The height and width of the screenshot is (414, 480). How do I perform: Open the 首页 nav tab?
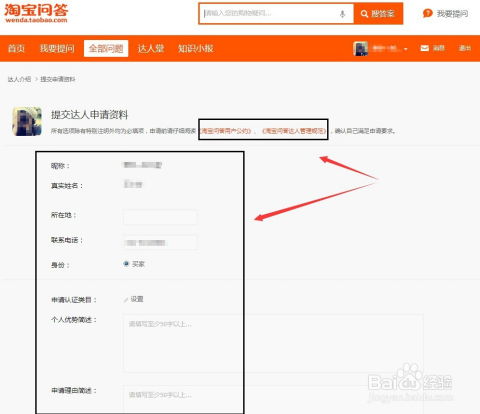click(16, 49)
